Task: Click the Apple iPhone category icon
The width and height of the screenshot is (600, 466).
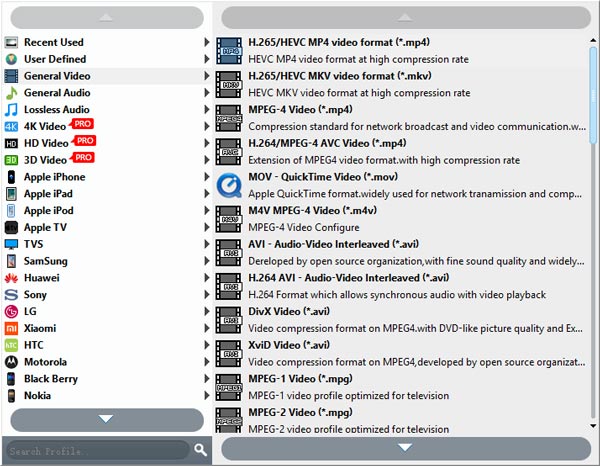Action: tap(11, 177)
